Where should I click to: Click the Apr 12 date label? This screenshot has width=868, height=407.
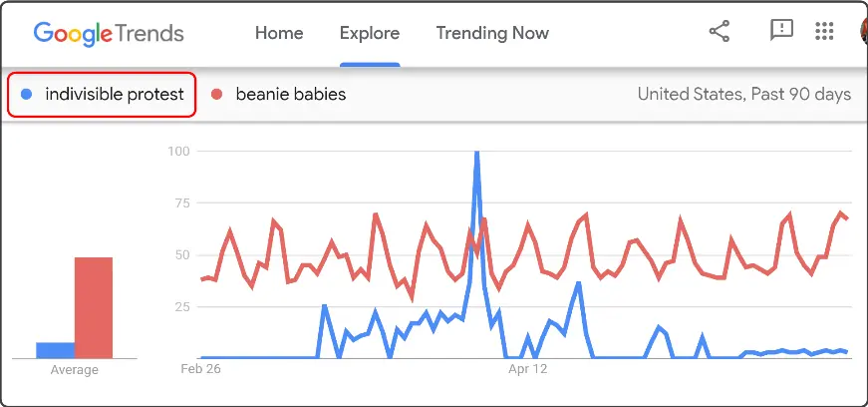[x=527, y=369]
